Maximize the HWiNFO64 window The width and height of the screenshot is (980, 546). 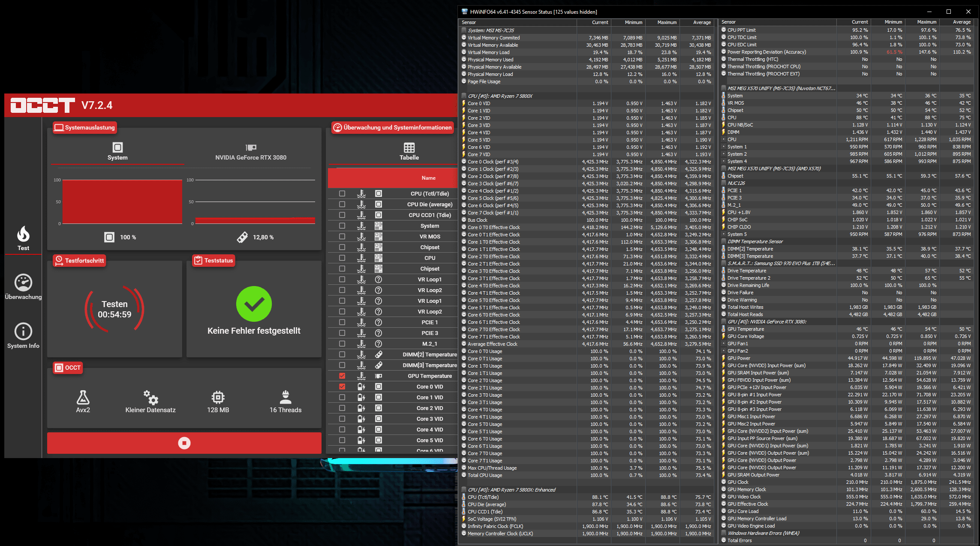pyautogui.click(x=949, y=12)
